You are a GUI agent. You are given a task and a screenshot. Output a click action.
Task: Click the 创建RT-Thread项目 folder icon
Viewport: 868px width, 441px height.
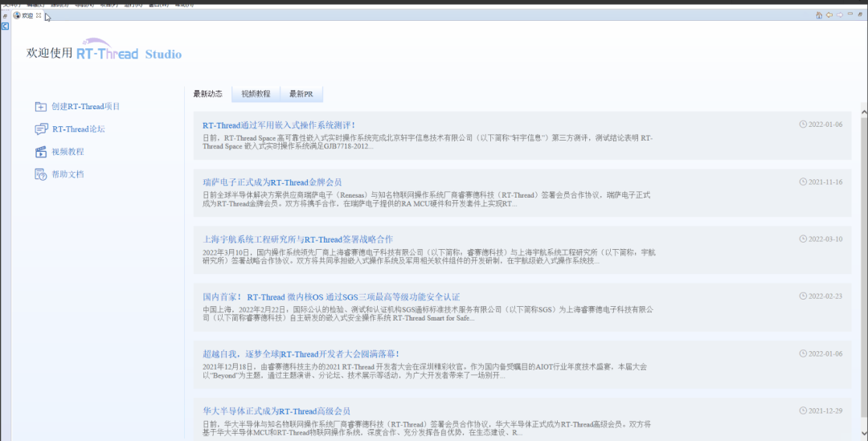tap(41, 107)
